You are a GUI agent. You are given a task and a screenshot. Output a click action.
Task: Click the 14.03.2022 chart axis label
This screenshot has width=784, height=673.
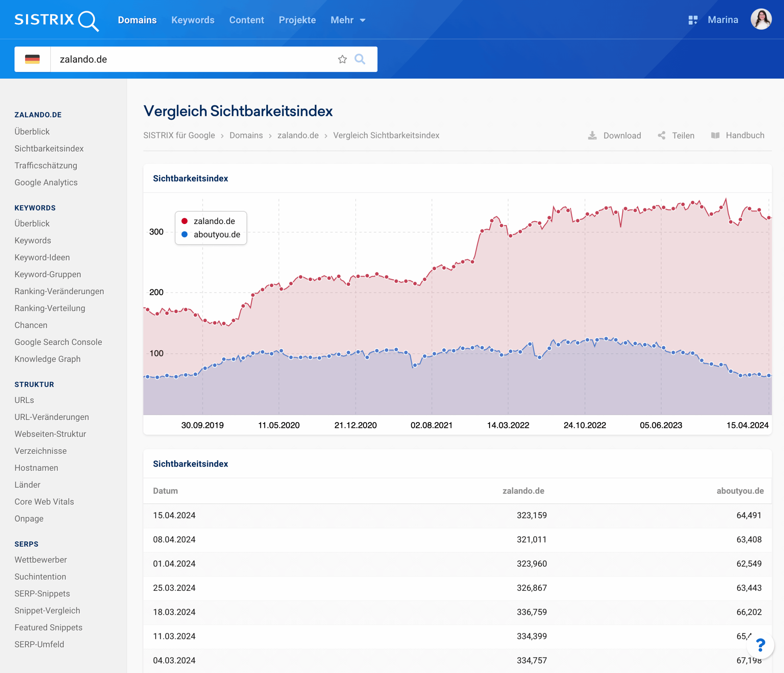tap(508, 425)
